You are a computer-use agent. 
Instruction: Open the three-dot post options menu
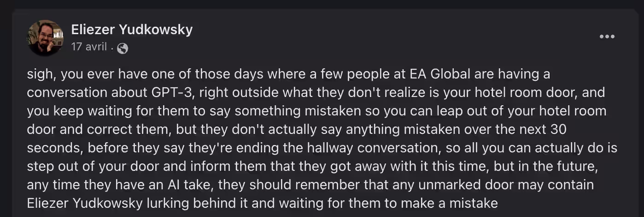point(607,37)
